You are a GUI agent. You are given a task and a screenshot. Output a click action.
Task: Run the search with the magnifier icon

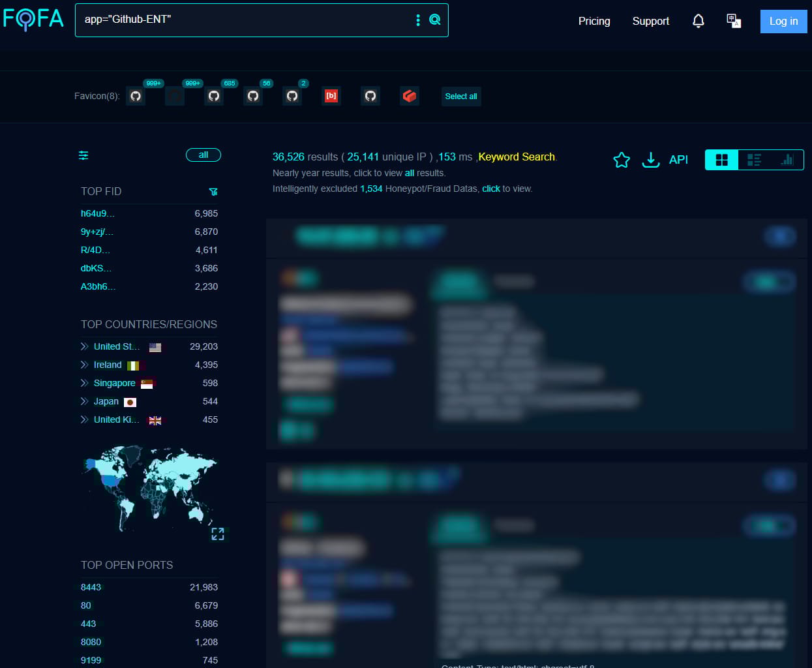[435, 20]
